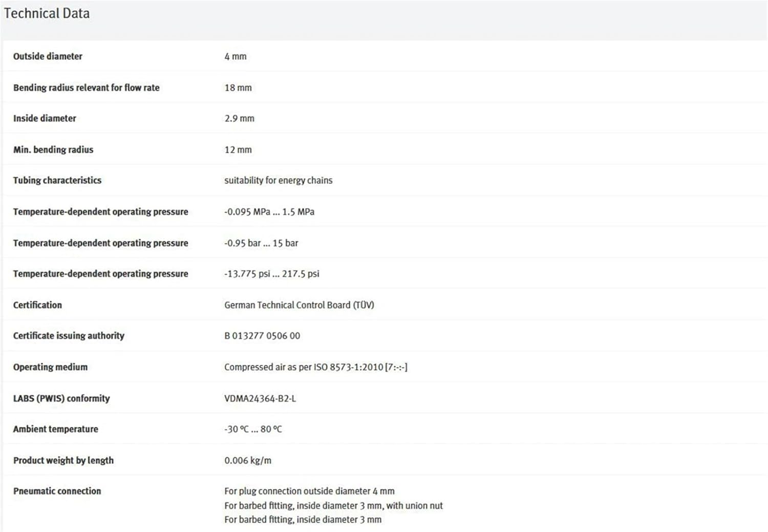
Task: Click the "VDMA24364-B2-L" value
Action: click(260, 398)
